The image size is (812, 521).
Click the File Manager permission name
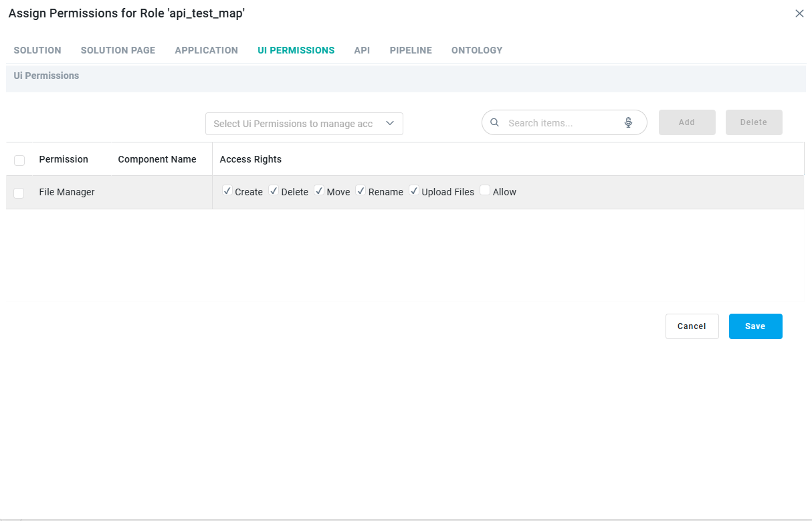(67, 192)
